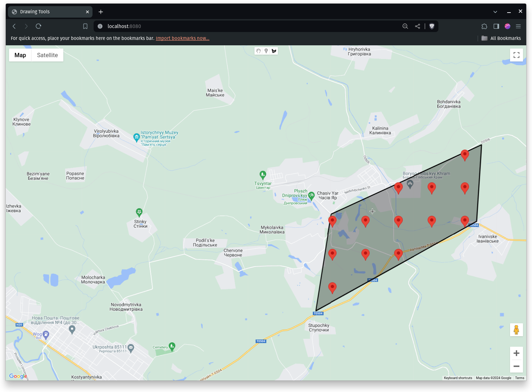Screen dimensions: 532x392
Task: Select the polygon drawing tool
Action: tap(274, 51)
